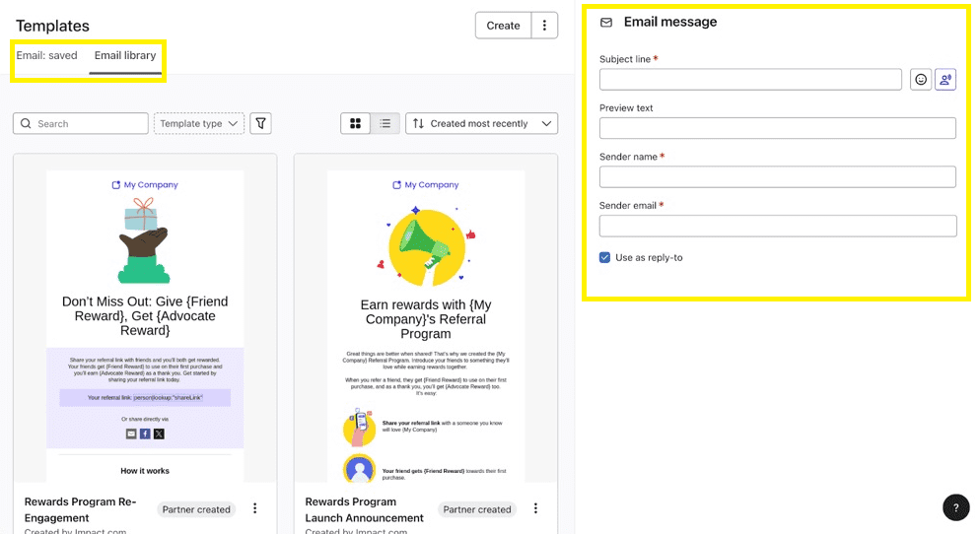
Task: Open the Created most recently sort dropdown
Action: pyautogui.click(x=481, y=124)
